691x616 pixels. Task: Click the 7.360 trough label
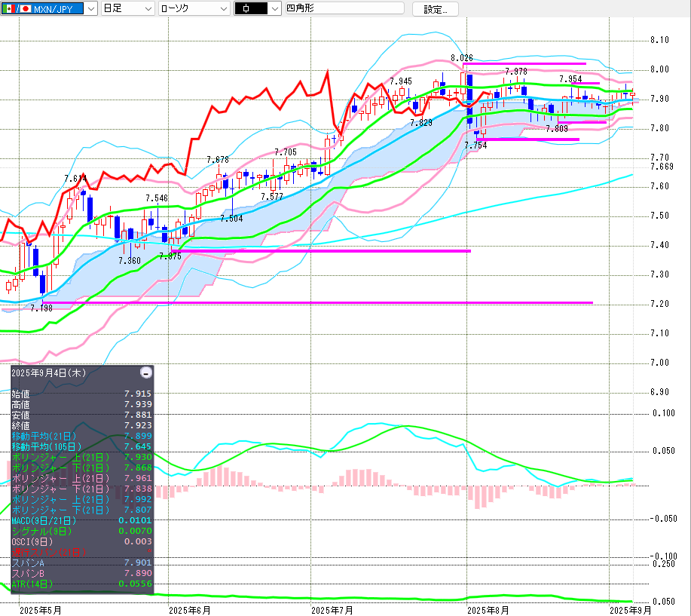point(129,261)
